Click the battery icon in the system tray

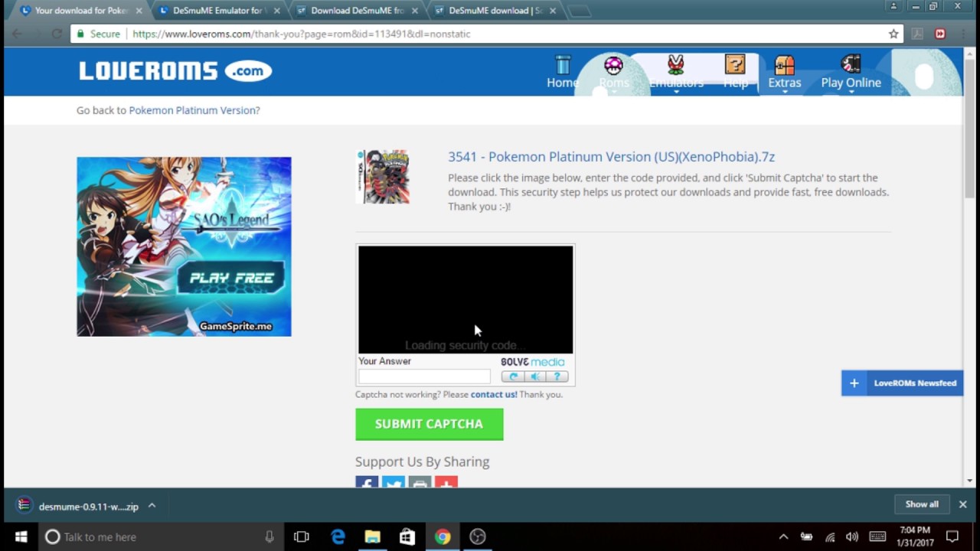click(x=806, y=536)
